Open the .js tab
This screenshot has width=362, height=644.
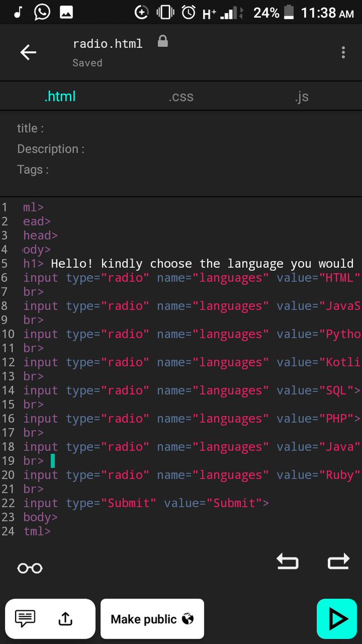point(301,97)
